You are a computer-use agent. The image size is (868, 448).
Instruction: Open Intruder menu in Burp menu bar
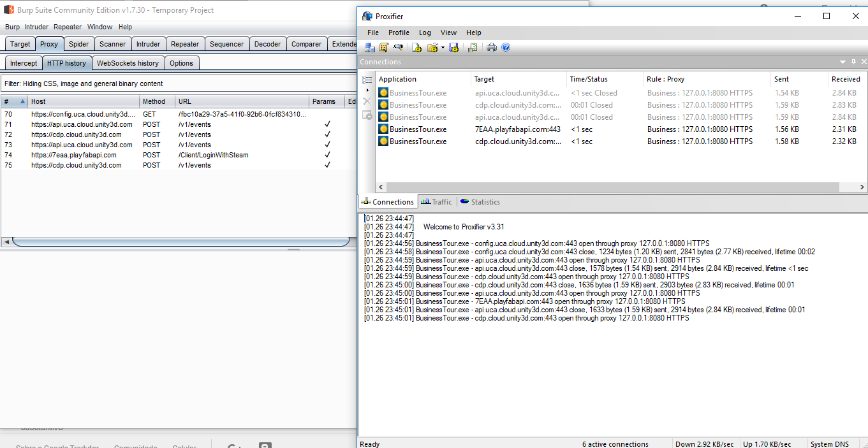(36, 27)
